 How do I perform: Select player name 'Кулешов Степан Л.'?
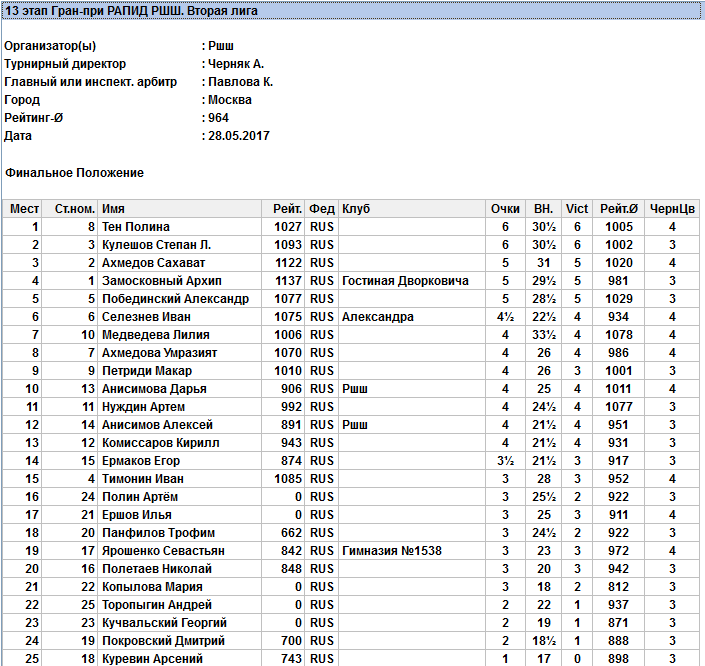pyautogui.click(x=156, y=245)
